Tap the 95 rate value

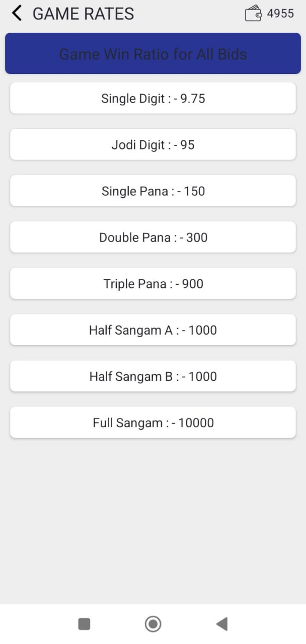187,145
